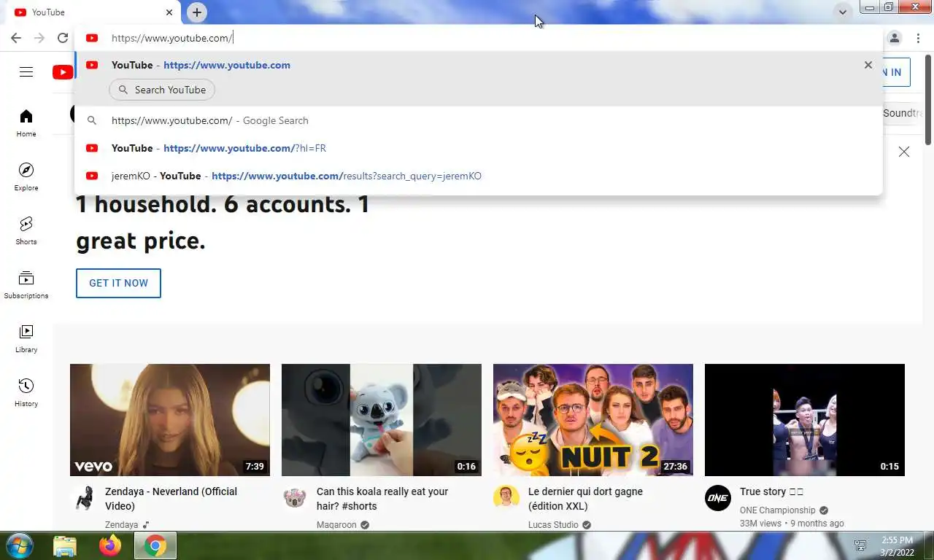Image resolution: width=934 pixels, height=560 pixels.
Task: Click the Zendaya channel name
Action: click(x=121, y=525)
